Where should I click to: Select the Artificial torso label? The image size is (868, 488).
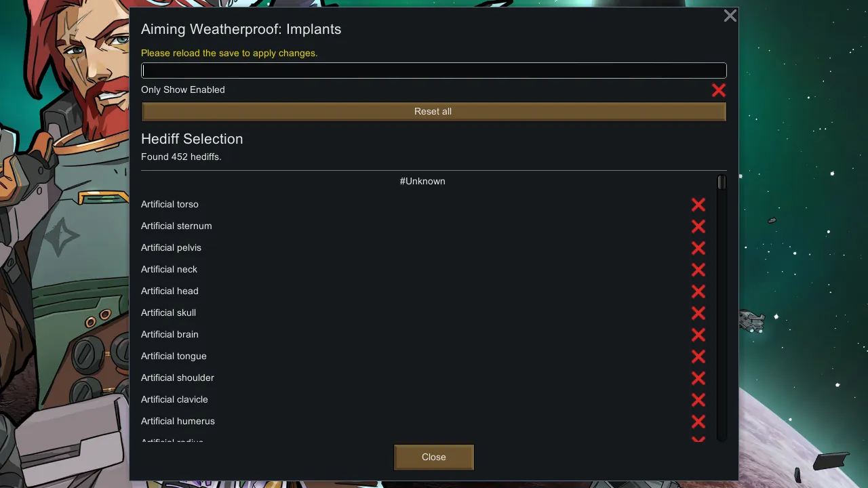tap(170, 204)
